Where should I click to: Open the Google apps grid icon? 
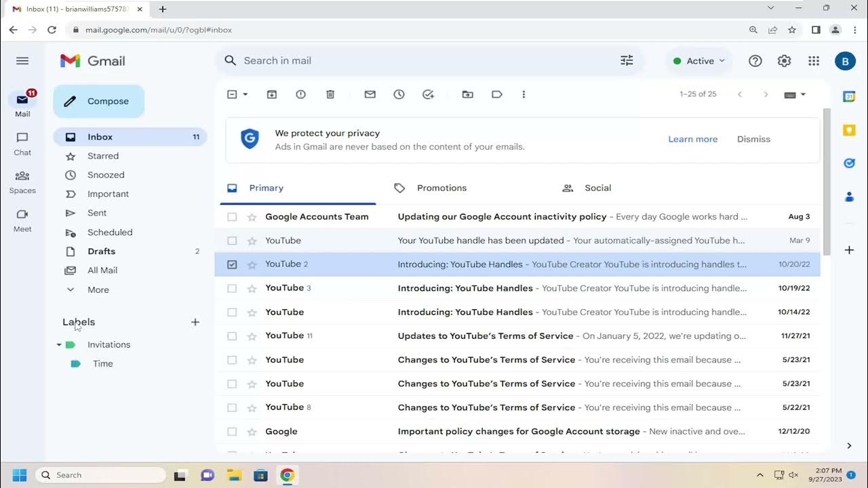coord(814,61)
